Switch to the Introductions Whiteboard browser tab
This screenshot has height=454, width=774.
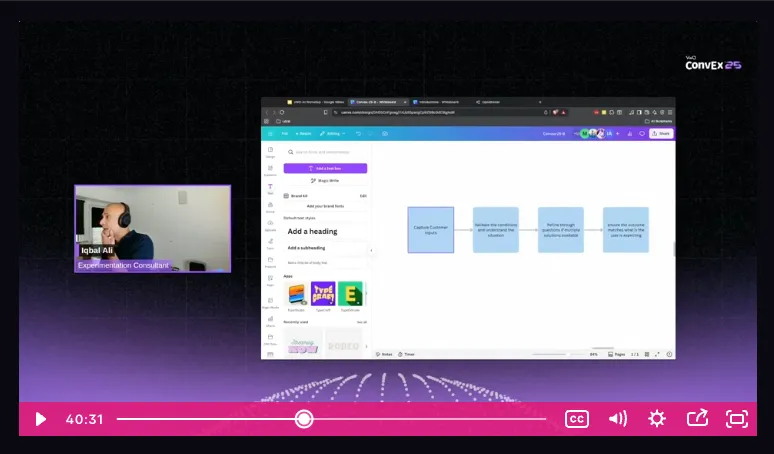pos(436,102)
